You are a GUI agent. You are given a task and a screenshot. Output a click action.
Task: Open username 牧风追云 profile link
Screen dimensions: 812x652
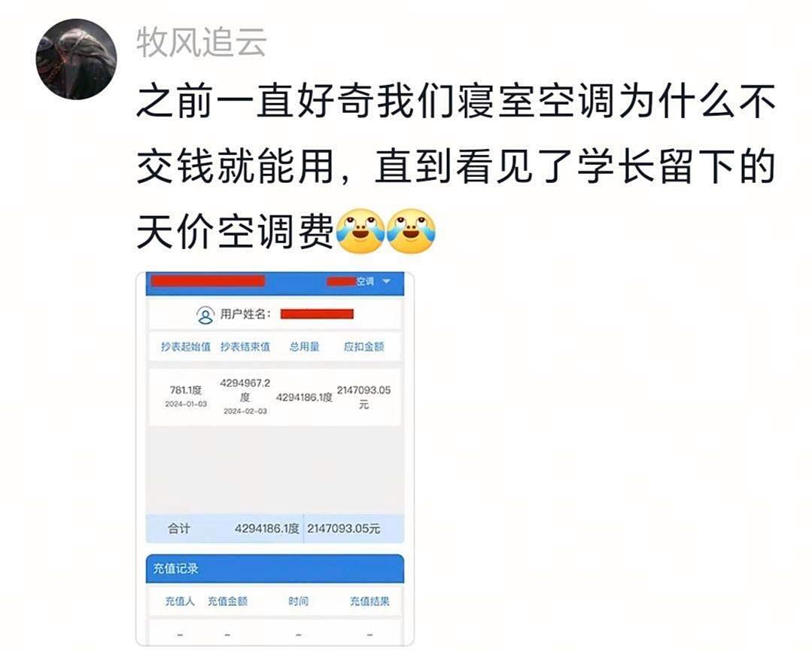[x=202, y=42]
